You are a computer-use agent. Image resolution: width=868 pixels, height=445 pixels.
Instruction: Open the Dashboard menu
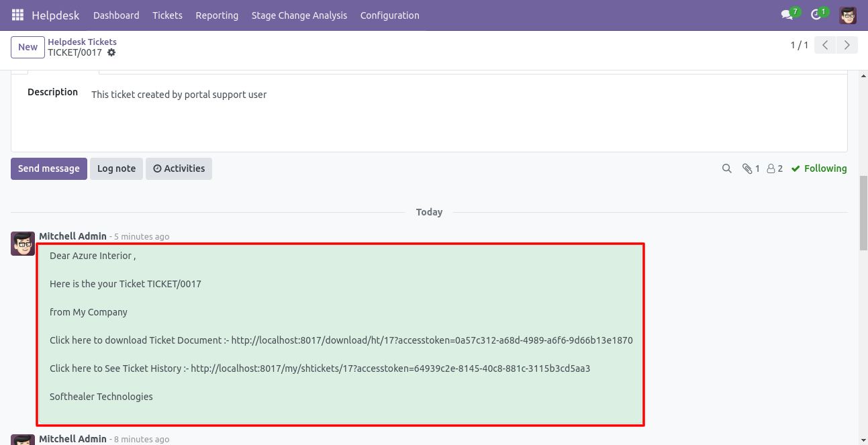pos(116,15)
